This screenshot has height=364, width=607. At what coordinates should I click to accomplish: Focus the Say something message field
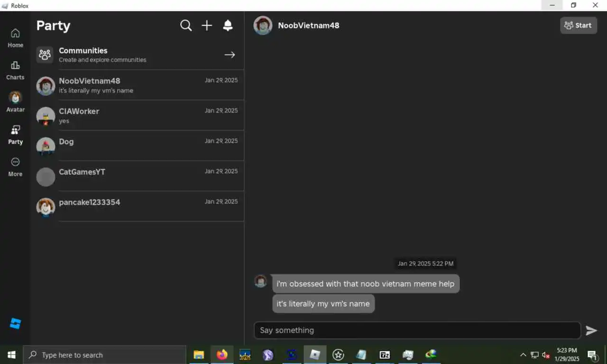(x=417, y=330)
